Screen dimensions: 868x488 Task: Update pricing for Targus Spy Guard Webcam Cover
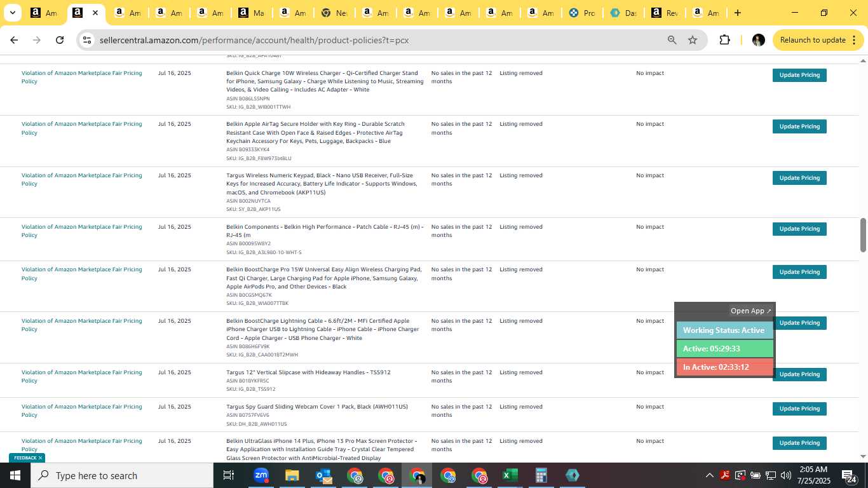[x=799, y=409]
